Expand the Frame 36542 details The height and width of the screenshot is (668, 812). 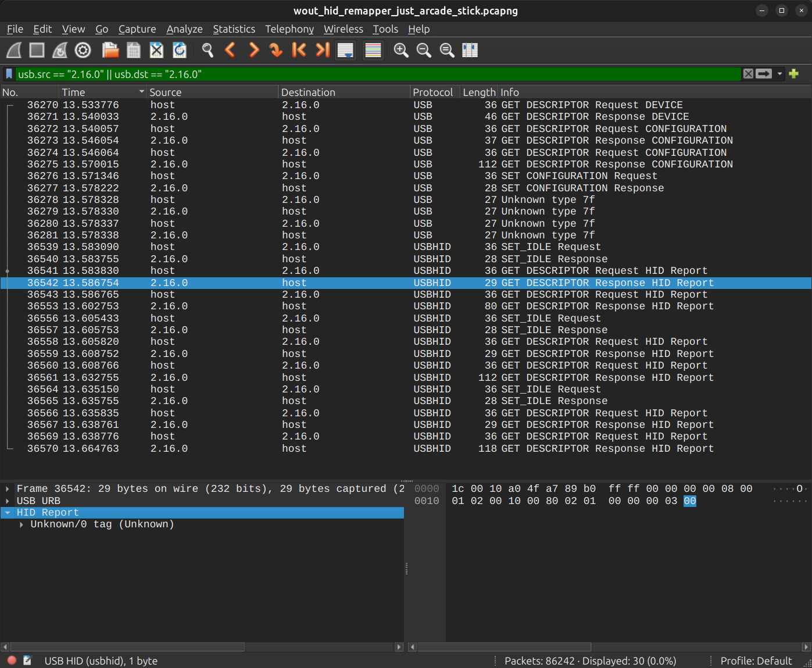pos(7,489)
